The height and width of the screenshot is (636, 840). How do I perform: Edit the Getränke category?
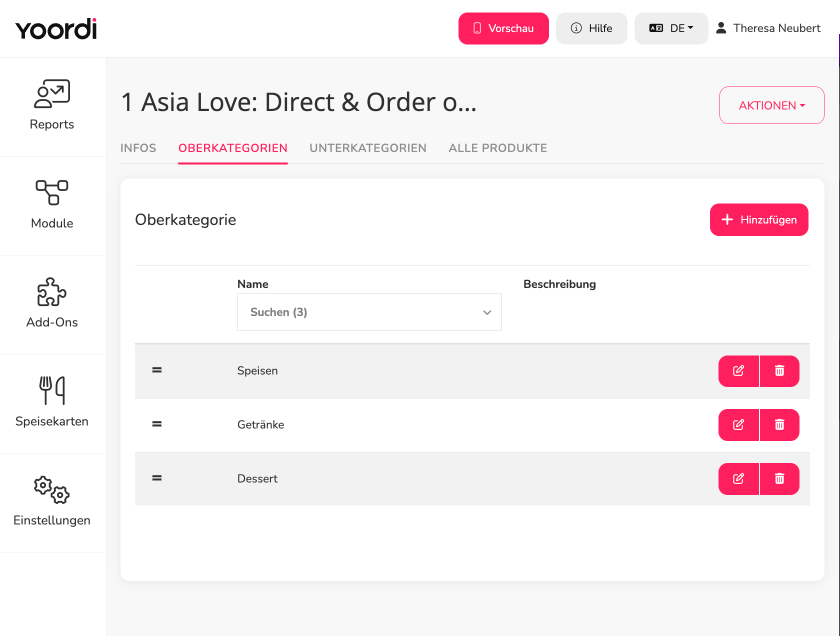tap(738, 425)
